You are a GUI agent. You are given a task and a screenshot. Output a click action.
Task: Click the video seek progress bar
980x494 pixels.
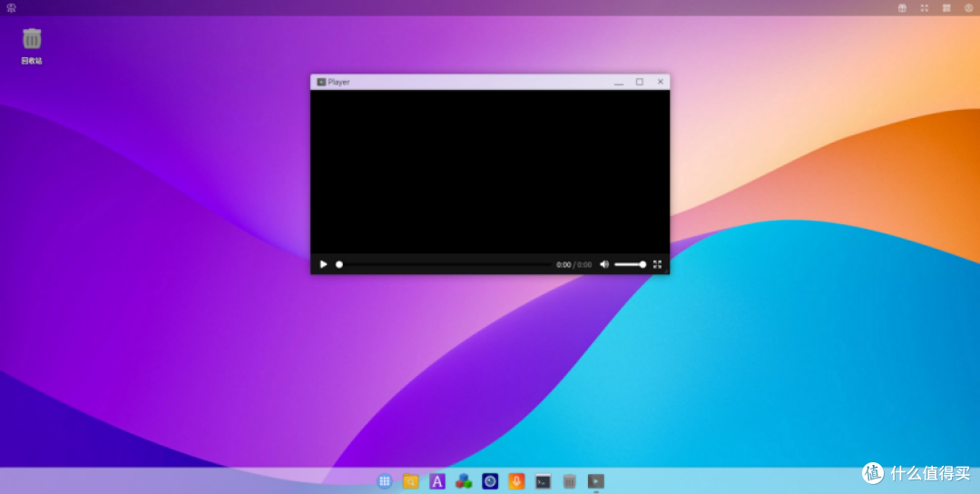pyautogui.click(x=445, y=264)
